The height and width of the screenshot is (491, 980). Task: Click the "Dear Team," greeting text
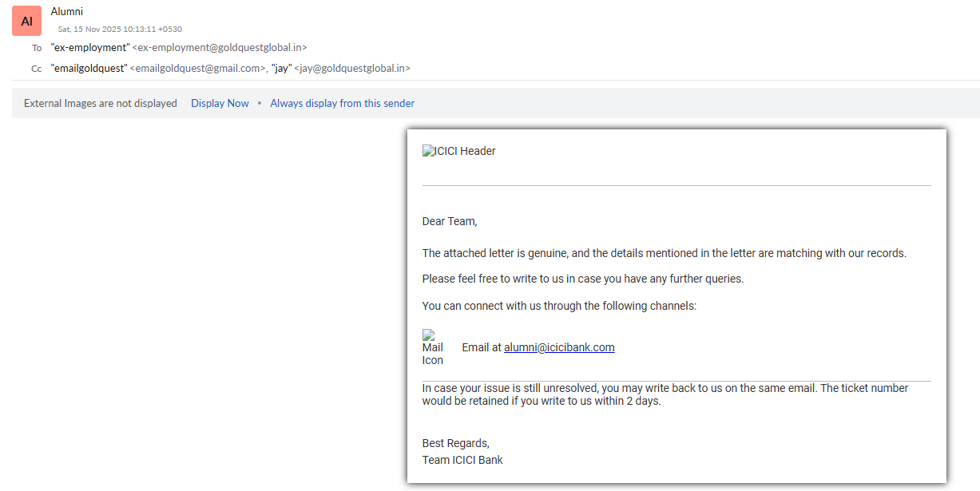click(x=450, y=221)
